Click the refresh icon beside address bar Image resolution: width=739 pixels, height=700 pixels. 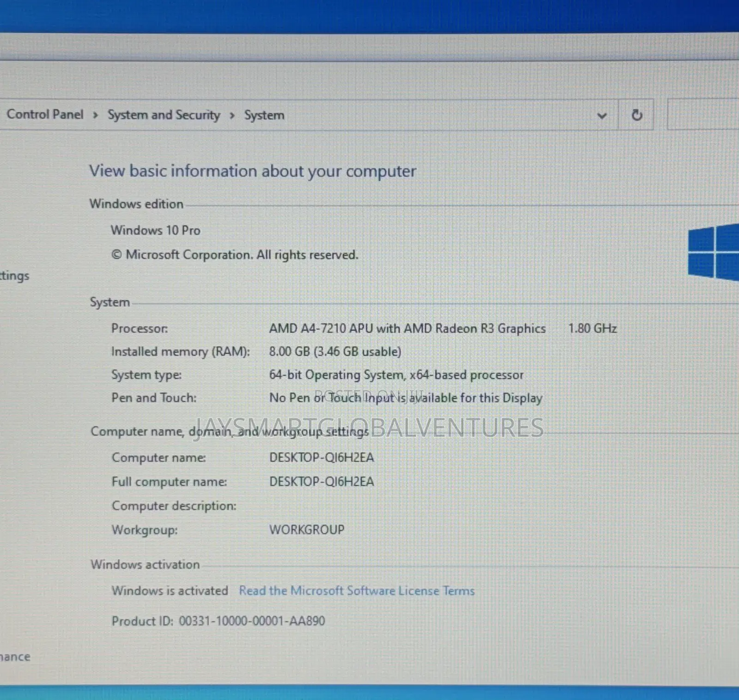pyautogui.click(x=636, y=115)
